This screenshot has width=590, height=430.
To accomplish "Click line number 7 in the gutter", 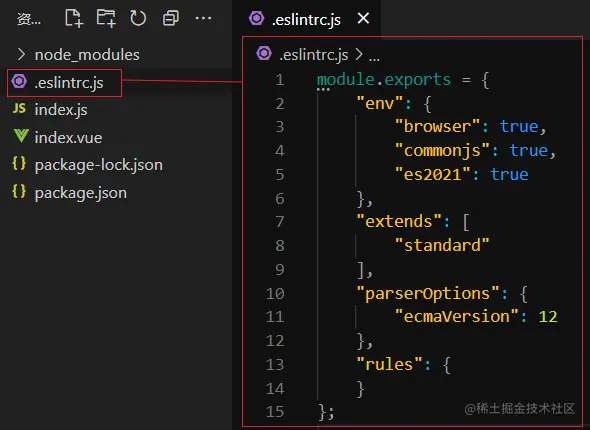I will click(280, 222).
